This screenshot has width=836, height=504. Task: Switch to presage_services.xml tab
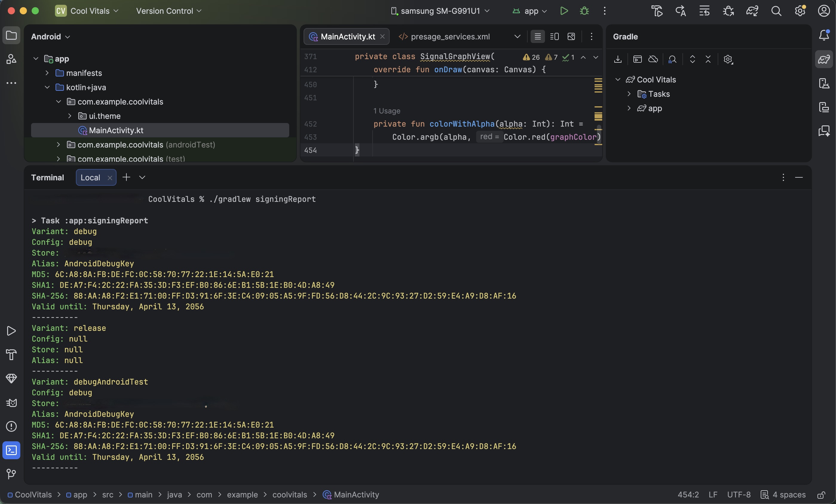tap(445, 37)
